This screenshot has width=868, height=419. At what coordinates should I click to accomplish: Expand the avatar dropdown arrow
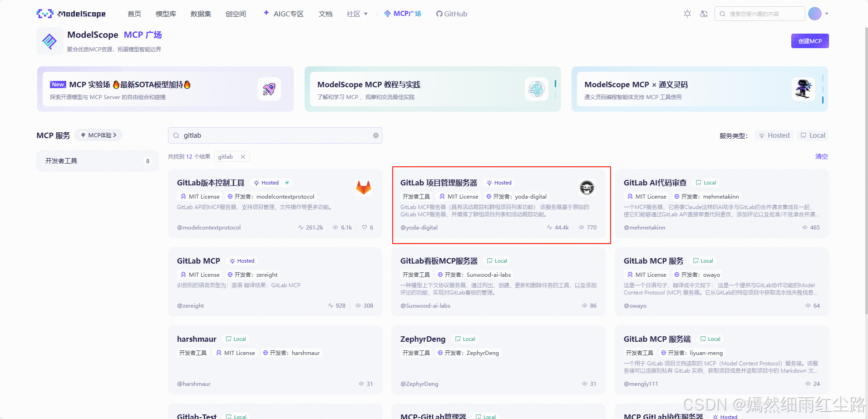[x=827, y=14]
